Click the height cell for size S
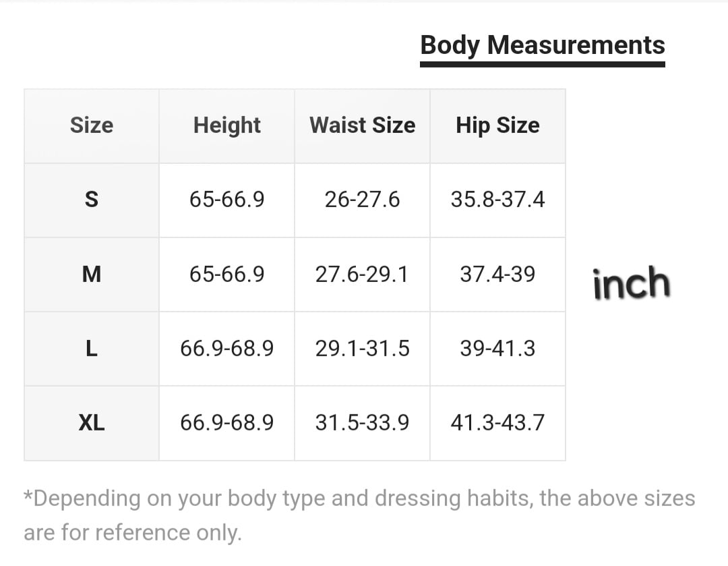 pos(226,200)
